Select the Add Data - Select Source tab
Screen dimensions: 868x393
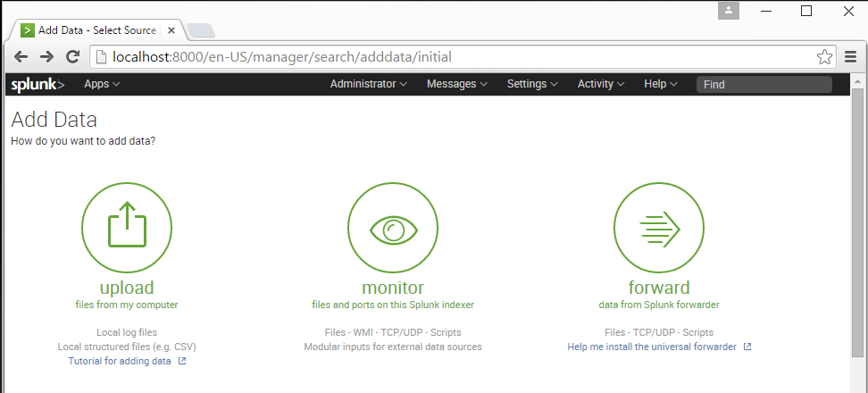click(96, 30)
